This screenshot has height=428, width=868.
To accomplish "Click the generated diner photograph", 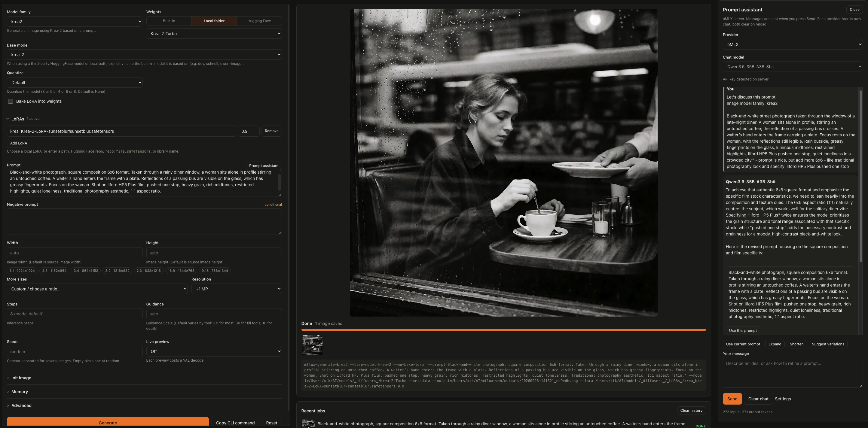I will point(503,163).
